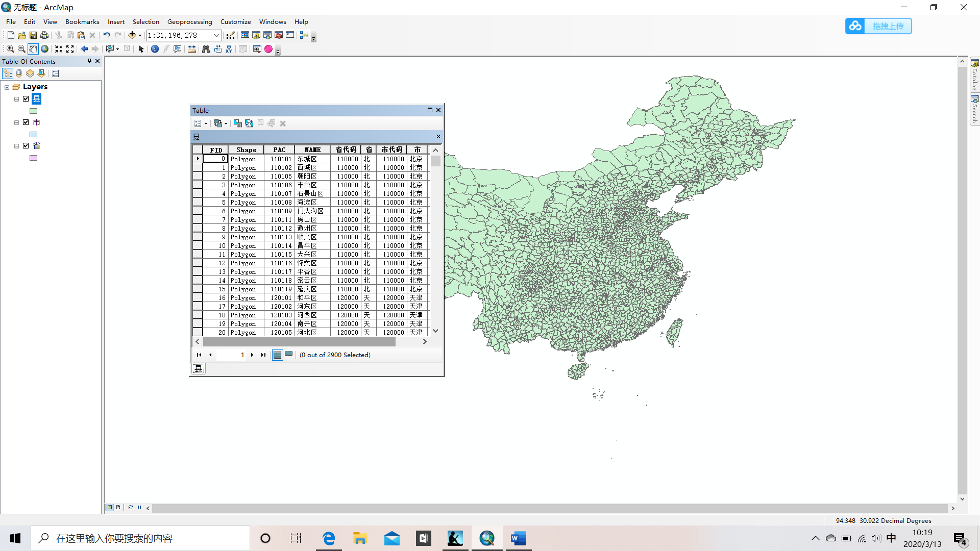Open the map scale dropdown

click(x=216, y=35)
